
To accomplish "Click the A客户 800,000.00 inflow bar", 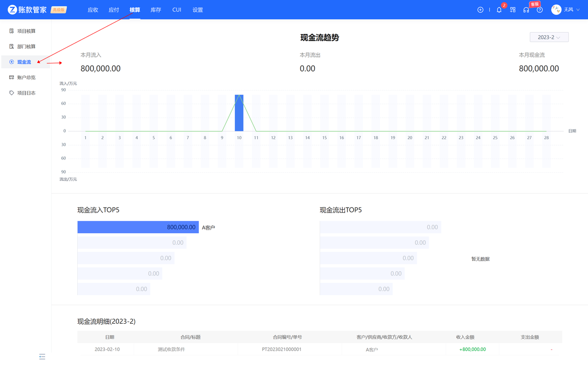I will click(138, 227).
